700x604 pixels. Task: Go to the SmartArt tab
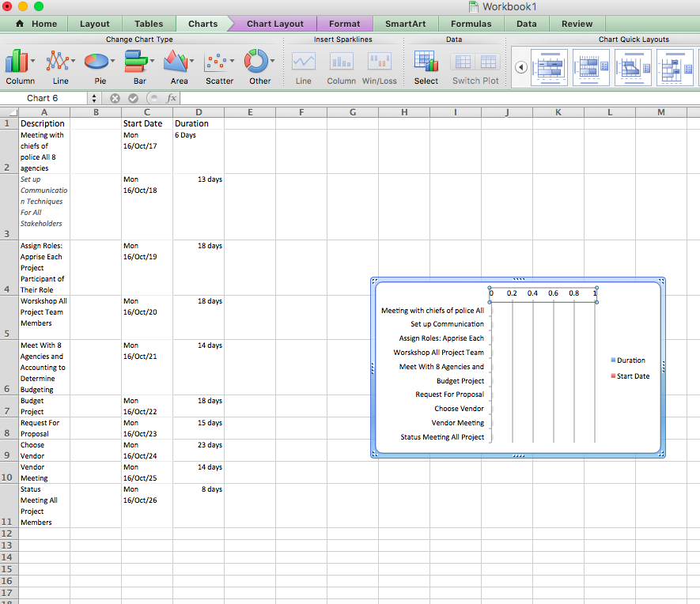coord(405,24)
